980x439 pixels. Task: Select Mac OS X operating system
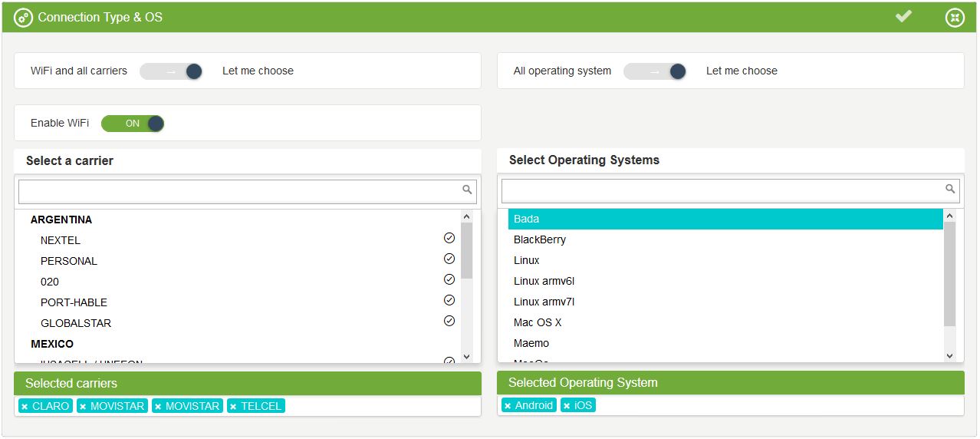click(725, 322)
